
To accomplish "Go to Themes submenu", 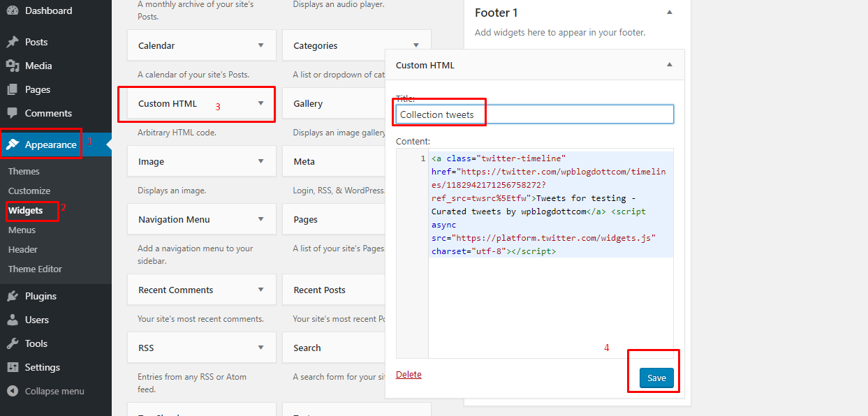I will pos(24,171).
